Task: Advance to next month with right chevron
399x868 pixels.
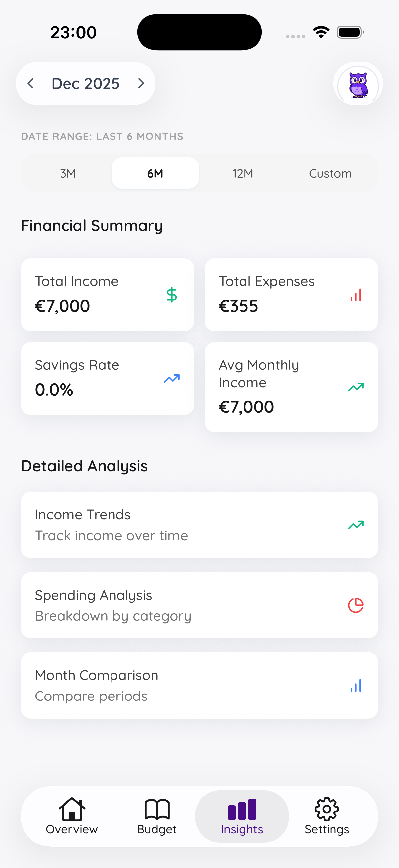Action: [x=141, y=83]
